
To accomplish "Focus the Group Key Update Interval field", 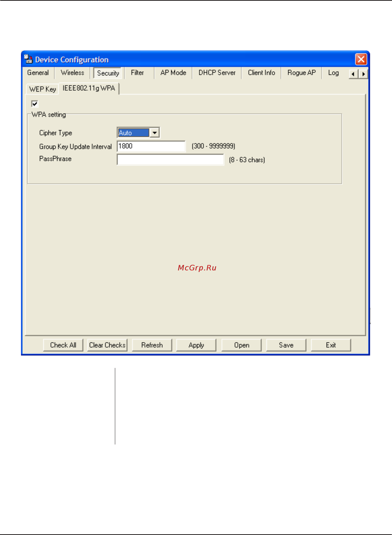I will click(151, 146).
